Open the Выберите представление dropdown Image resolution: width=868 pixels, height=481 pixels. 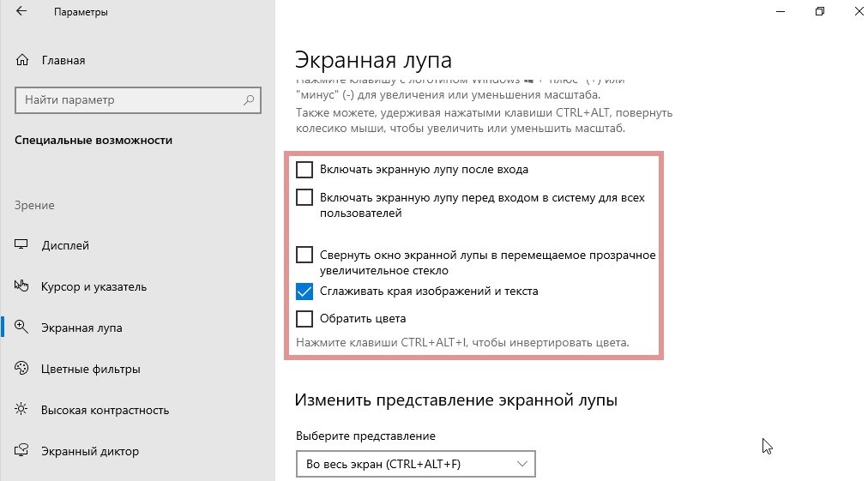415,464
